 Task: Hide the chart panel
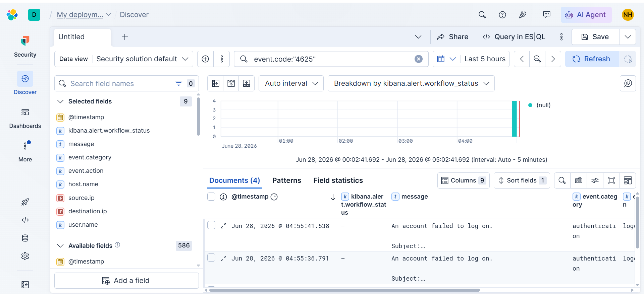click(x=231, y=83)
